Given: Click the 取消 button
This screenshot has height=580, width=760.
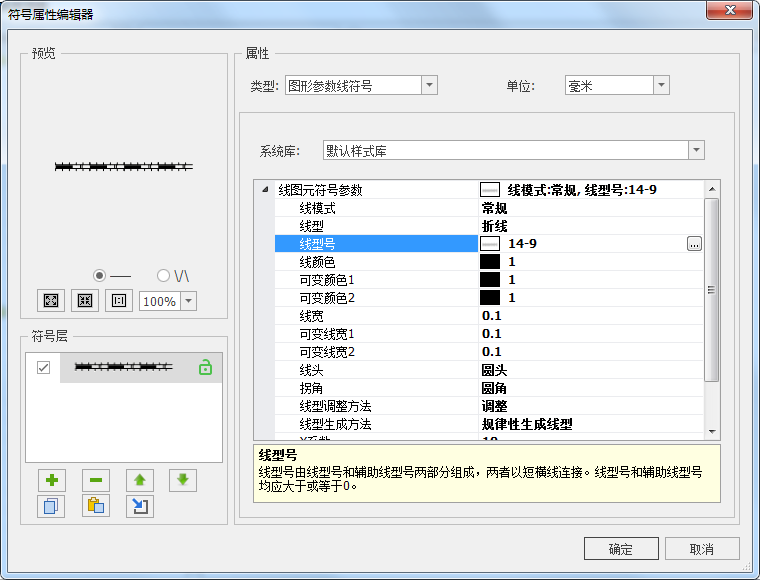Looking at the screenshot, I should [702, 549].
